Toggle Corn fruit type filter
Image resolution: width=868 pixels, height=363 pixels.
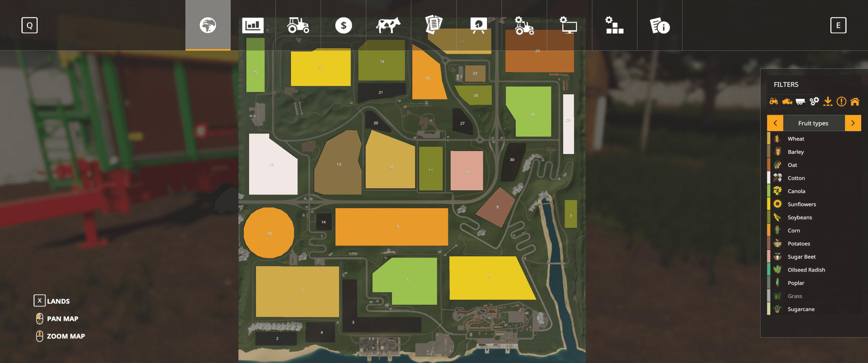814,230
